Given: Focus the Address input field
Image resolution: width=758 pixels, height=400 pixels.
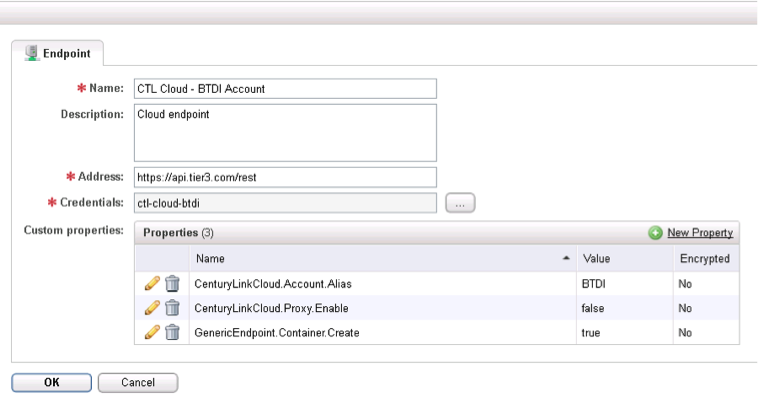Looking at the screenshot, I should click(285, 178).
